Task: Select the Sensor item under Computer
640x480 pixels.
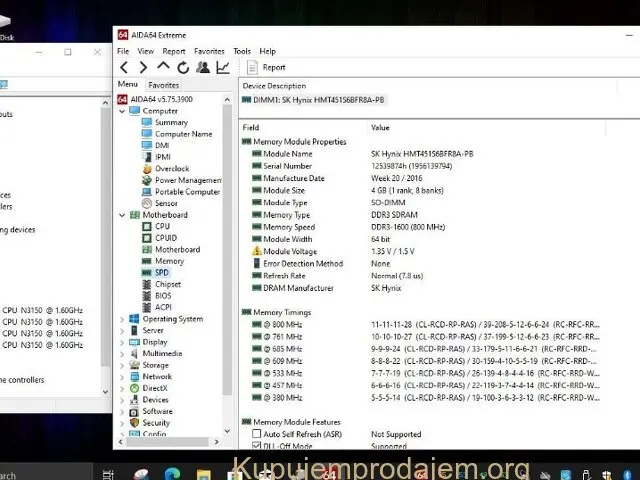Action: [165, 203]
